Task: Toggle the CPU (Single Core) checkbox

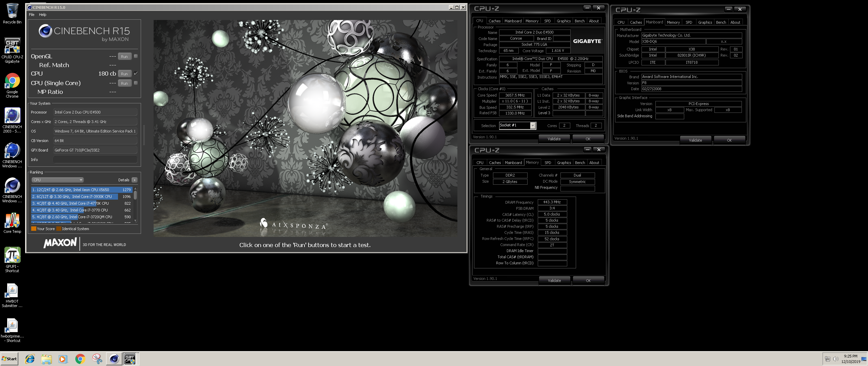Action: tap(136, 83)
